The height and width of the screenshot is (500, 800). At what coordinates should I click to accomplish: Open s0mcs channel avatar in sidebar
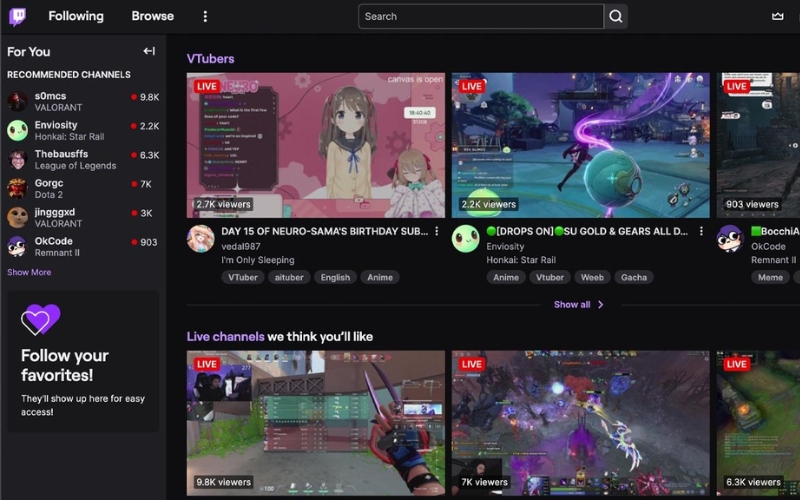17,102
